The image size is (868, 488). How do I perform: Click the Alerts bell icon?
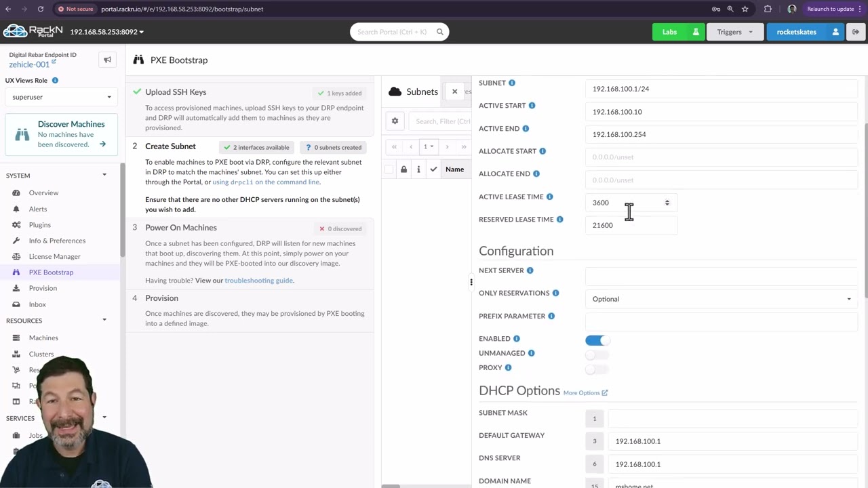16,209
